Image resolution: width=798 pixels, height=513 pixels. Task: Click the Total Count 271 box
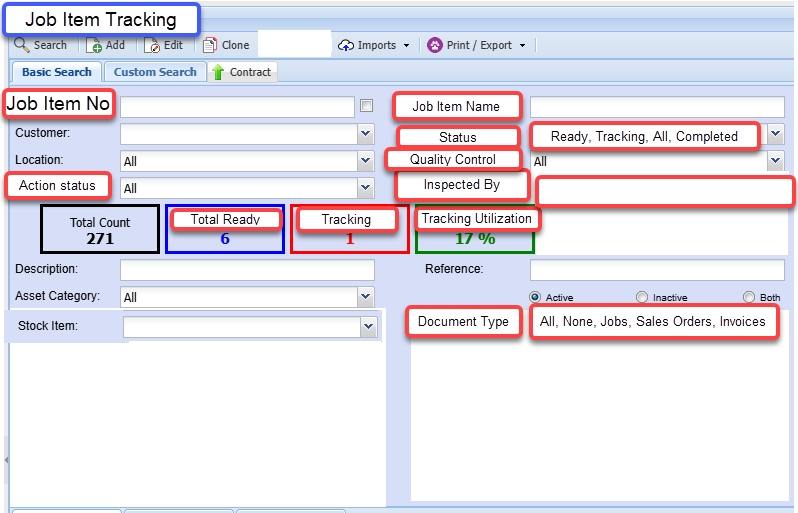tap(100, 229)
